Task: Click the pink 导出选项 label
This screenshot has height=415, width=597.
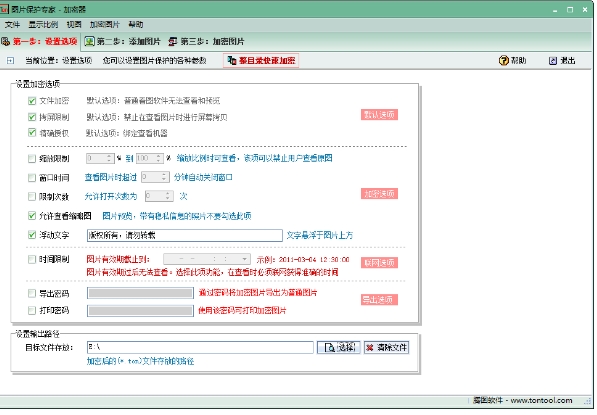Action: 379,300
